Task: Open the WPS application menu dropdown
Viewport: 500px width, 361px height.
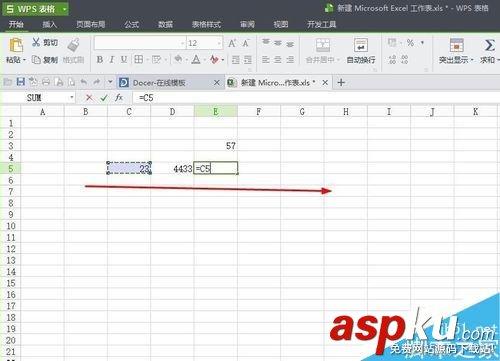Action: pos(64,9)
